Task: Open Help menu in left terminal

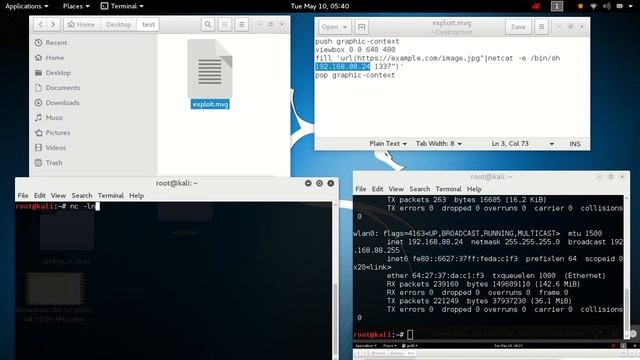Action: 136,196
